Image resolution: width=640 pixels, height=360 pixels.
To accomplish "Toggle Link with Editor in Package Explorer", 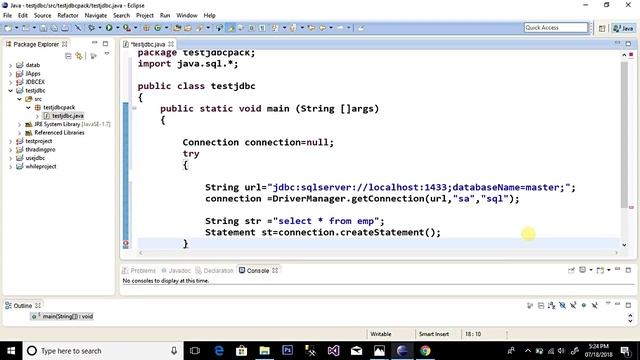I will coord(79,56).
